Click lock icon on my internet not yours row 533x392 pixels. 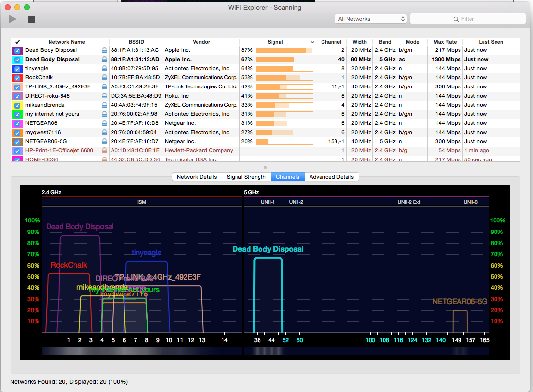pyautogui.click(x=104, y=114)
